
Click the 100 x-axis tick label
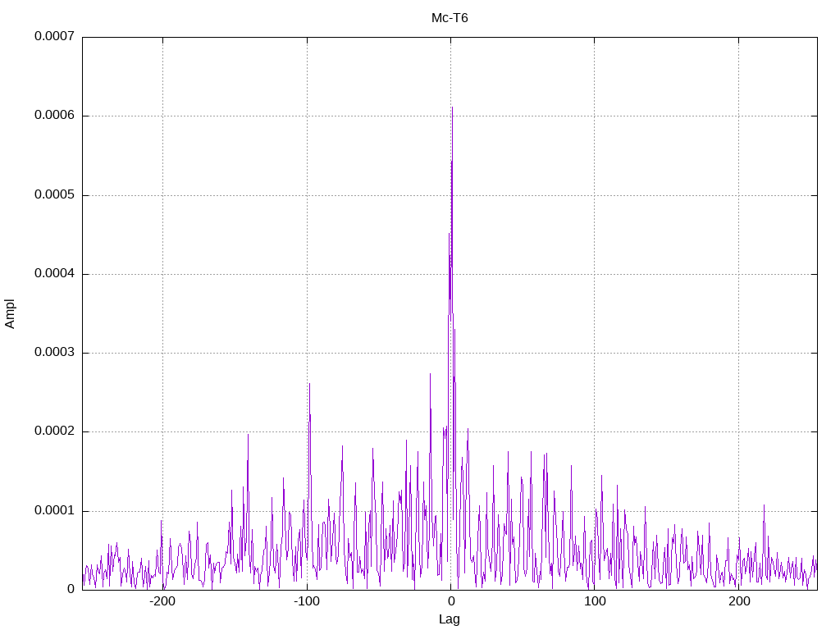pos(595,601)
